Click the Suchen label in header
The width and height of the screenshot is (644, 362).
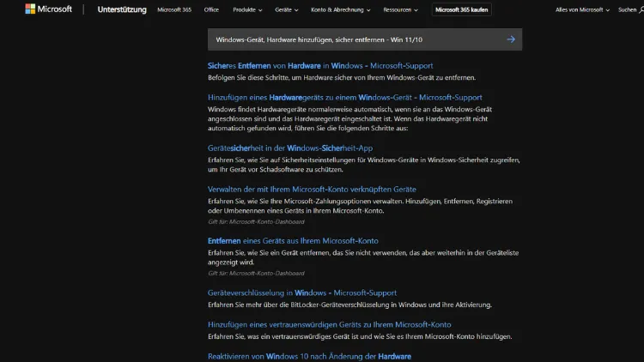tap(627, 9)
